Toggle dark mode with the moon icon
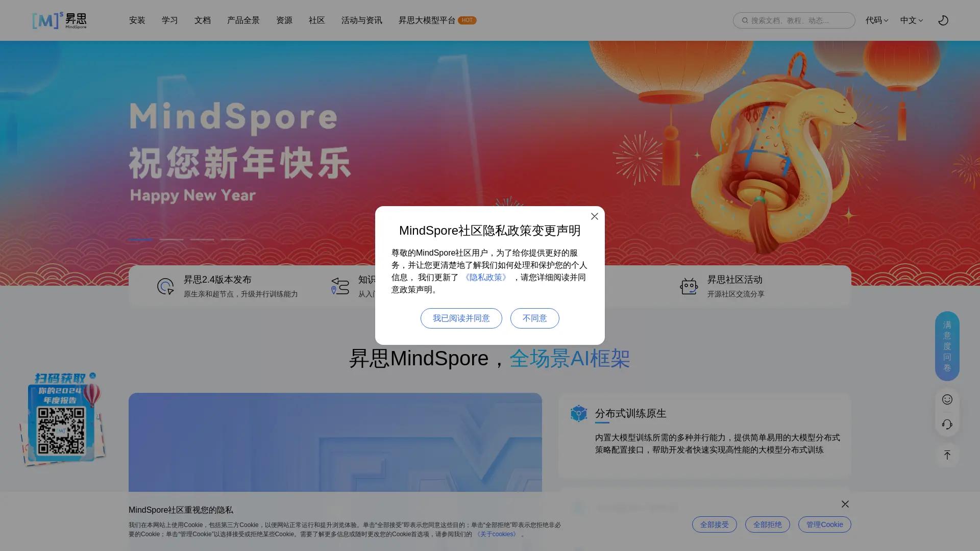The width and height of the screenshot is (980, 551). click(x=943, y=20)
